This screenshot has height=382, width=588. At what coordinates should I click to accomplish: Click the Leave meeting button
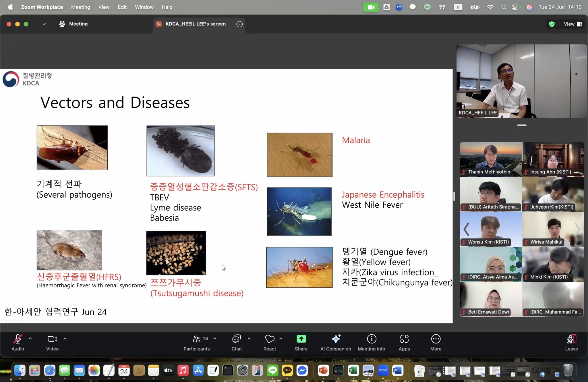(571, 342)
